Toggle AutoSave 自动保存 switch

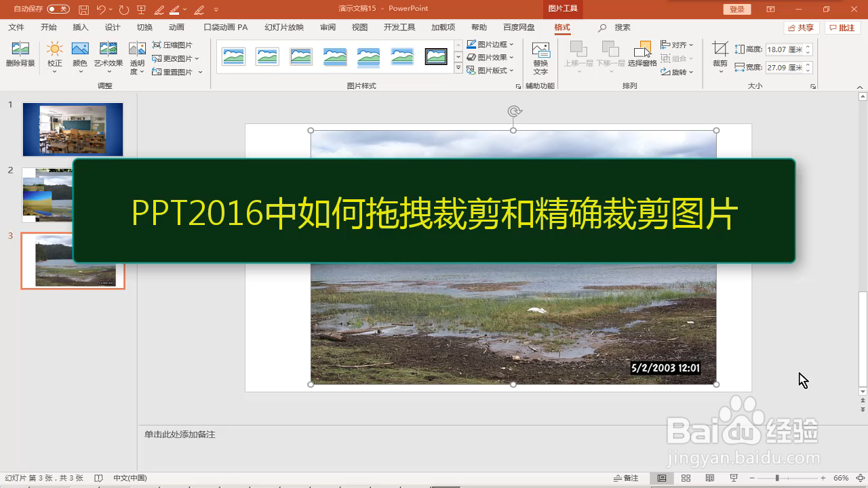click(59, 9)
